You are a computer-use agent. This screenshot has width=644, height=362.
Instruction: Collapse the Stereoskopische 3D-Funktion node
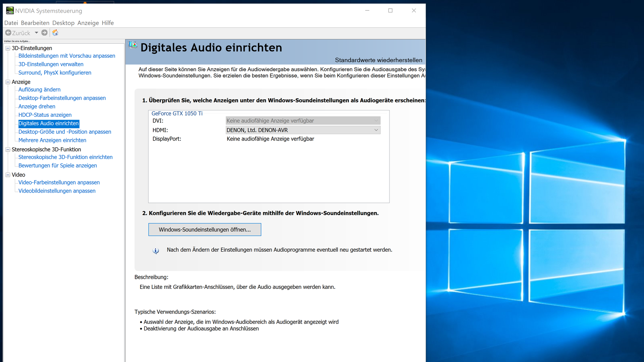pyautogui.click(x=8, y=150)
